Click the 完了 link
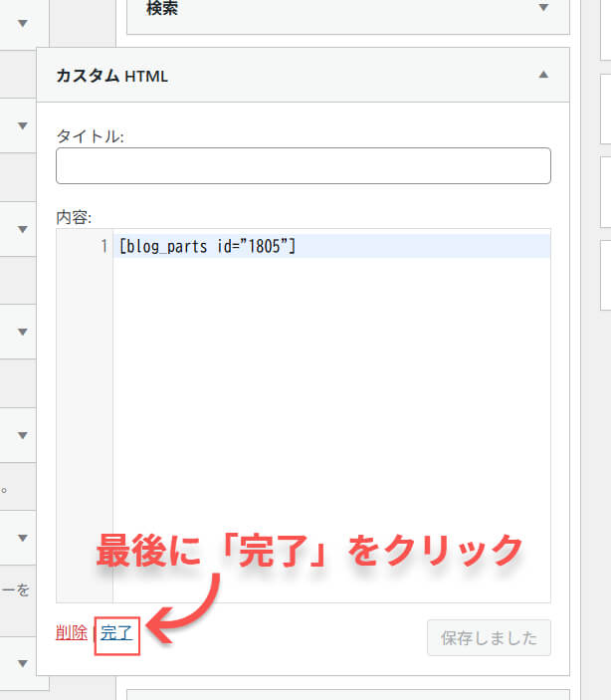 coord(116,633)
